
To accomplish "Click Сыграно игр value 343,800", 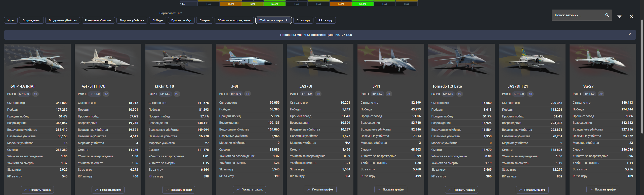I will click(x=61, y=103).
